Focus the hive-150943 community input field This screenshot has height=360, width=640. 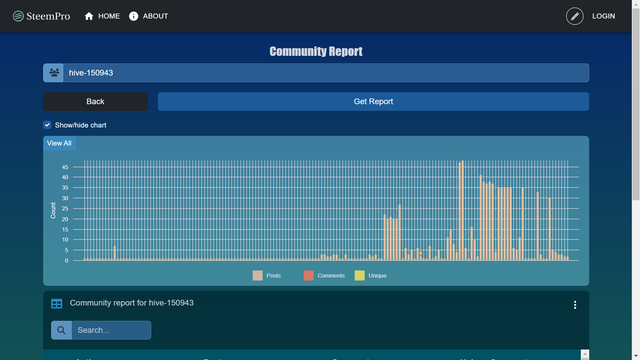pos(326,73)
